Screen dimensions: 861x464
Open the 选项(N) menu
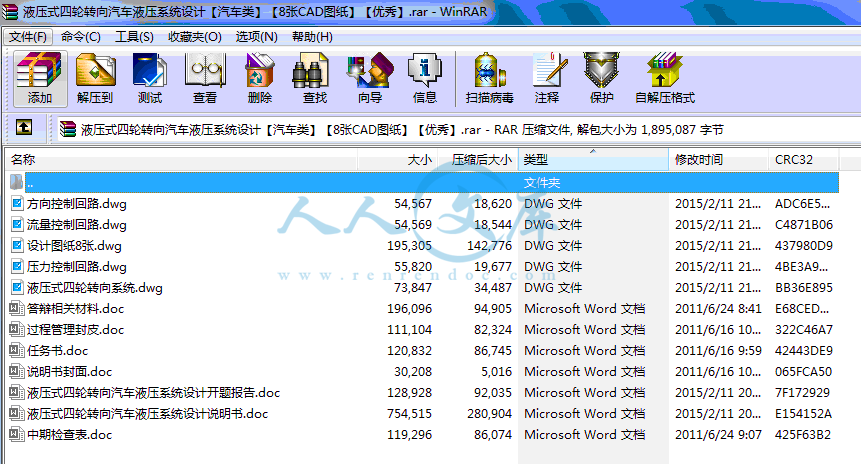256,37
